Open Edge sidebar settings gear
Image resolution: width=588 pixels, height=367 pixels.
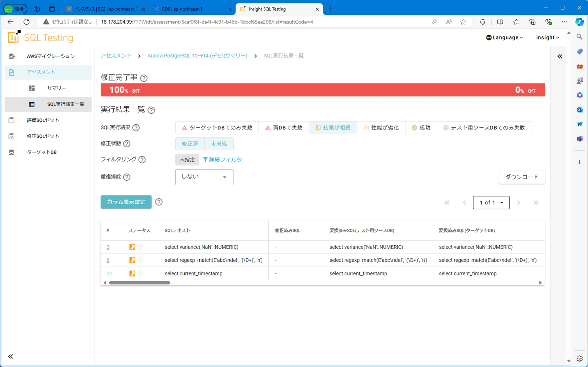pos(580,359)
